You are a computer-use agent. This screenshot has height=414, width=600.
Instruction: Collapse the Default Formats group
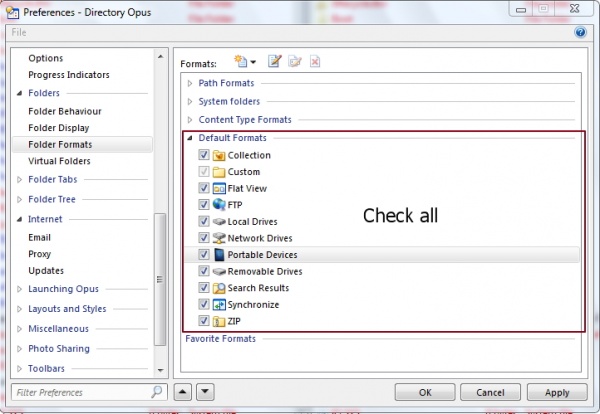(x=190, y=138)
